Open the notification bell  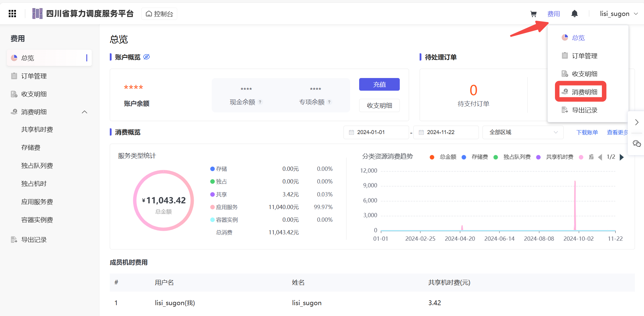(575, 14)
